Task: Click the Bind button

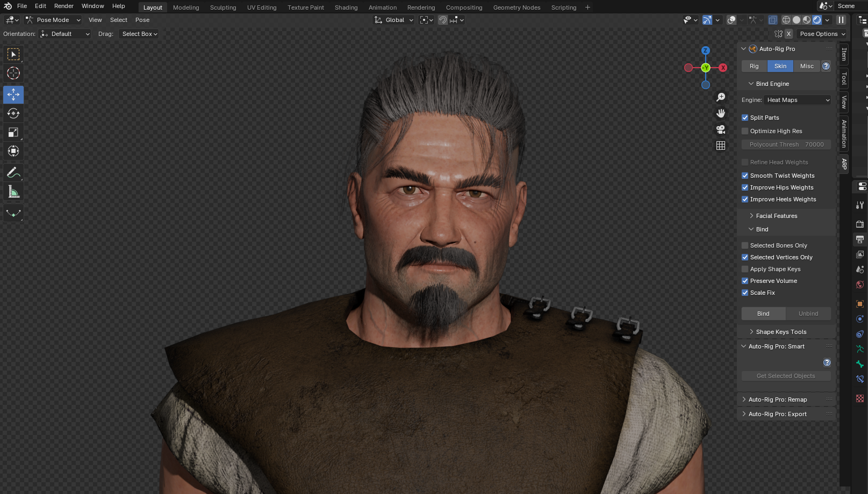Action: [x=763, y=314]
